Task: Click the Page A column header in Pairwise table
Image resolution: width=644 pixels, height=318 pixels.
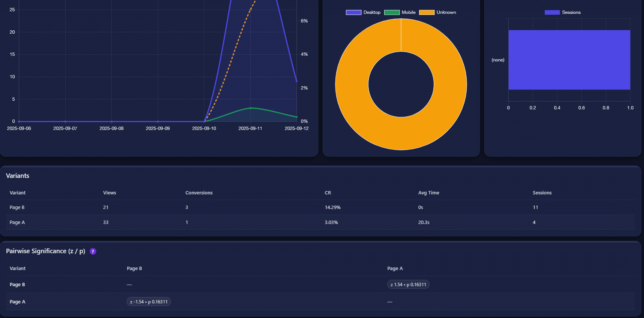Action: [395, 269]
